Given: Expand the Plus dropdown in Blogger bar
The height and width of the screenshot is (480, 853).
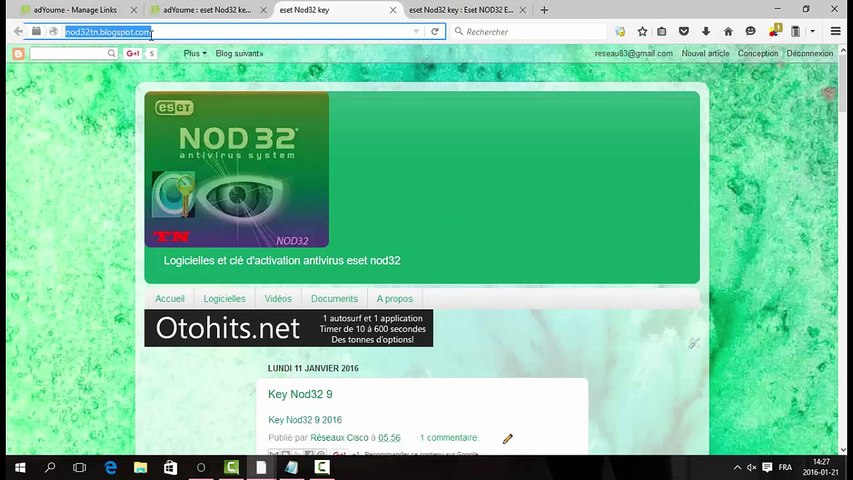Looking at the screenshot, I should (195, 53).
